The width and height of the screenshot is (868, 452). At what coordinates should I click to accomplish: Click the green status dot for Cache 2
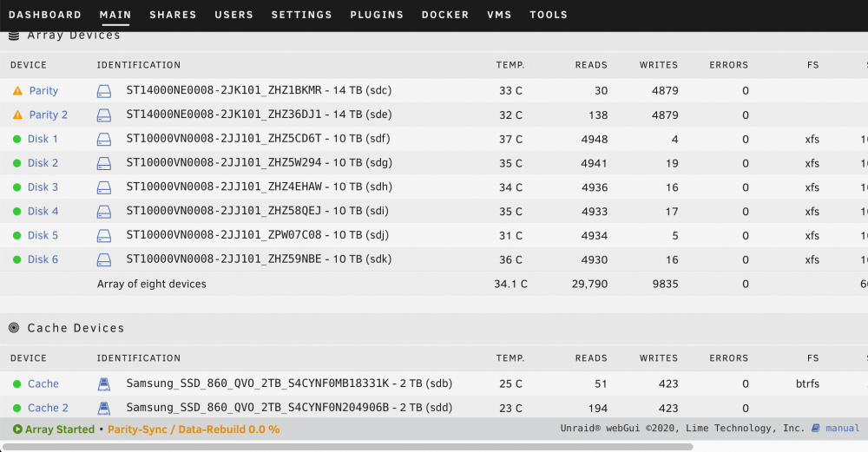click(17, 409)
